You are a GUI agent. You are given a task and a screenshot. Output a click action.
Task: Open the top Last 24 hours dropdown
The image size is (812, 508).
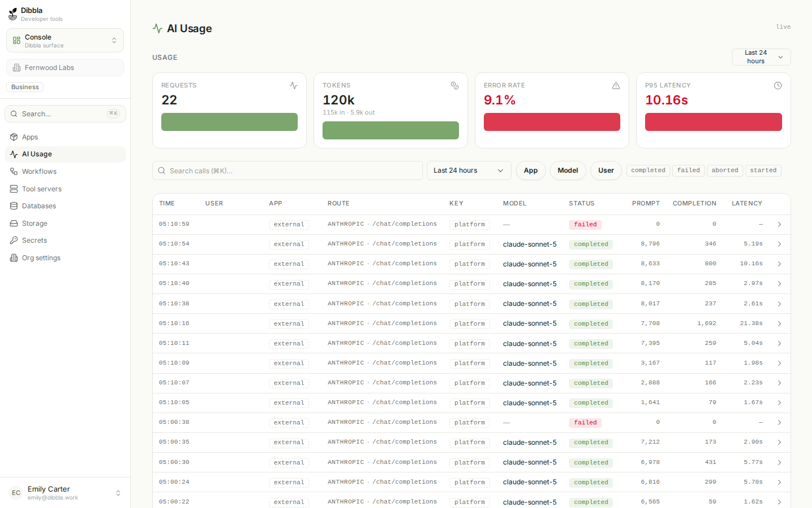761,57
